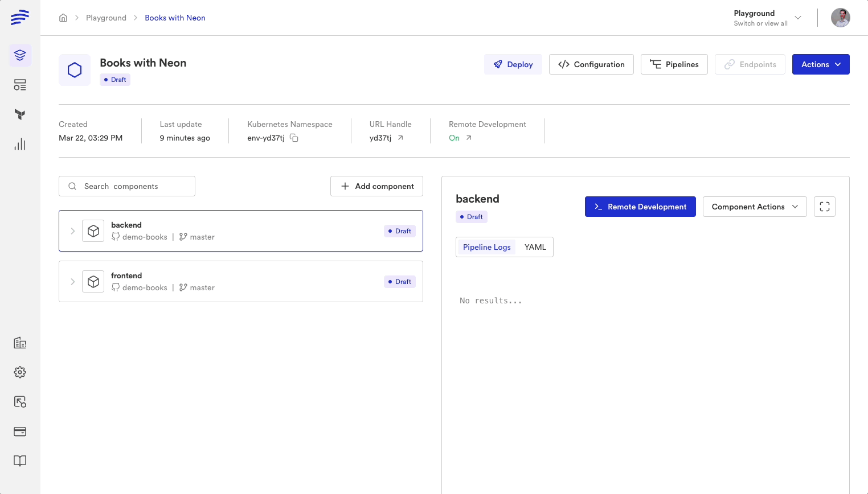868x494 pixels.
Task: Expand backend panel to fullscreen
Action: pos(824,207)
